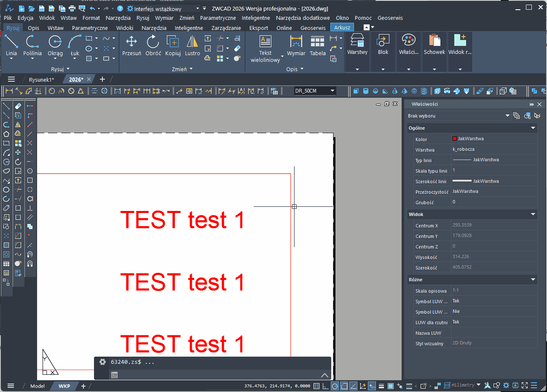
Task: Add a new document tab
Action: [102, 79]
